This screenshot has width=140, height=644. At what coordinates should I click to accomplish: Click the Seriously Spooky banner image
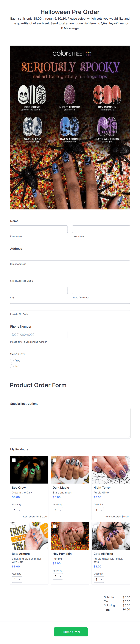(70, 127)
